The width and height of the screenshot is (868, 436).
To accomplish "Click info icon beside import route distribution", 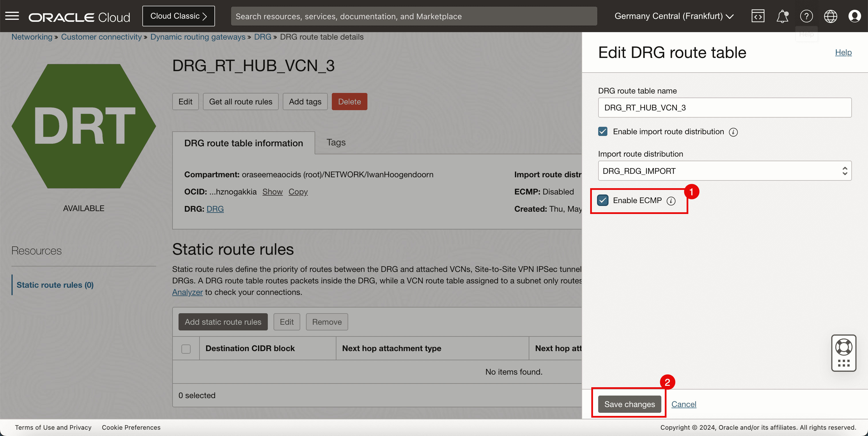I will click(733, 132).
